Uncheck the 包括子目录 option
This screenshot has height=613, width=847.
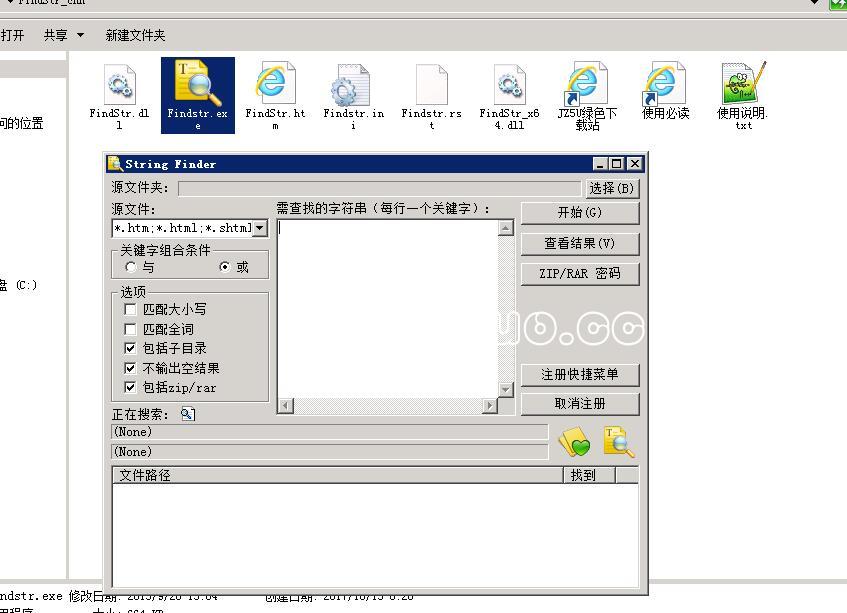[x=130, y=348]
